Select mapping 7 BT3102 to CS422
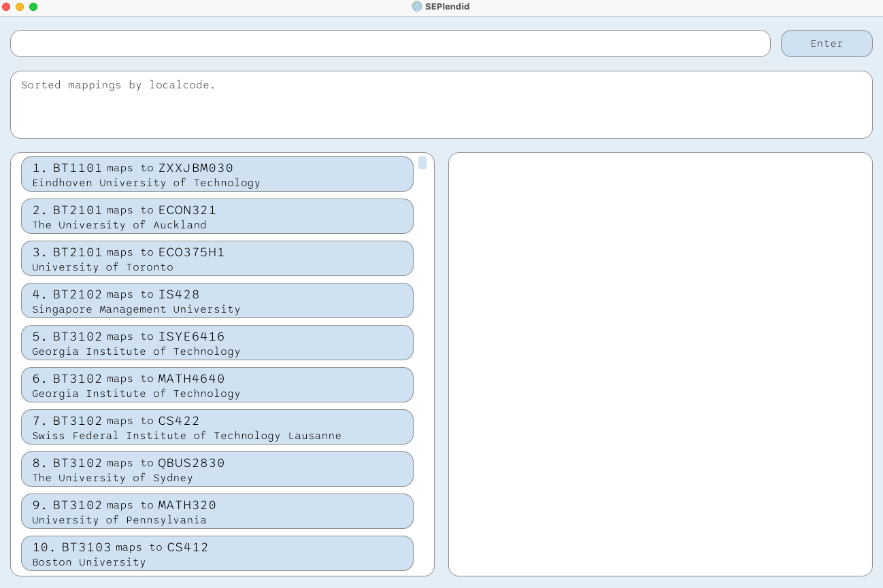 pyautogui.click(x=217, y=427)
